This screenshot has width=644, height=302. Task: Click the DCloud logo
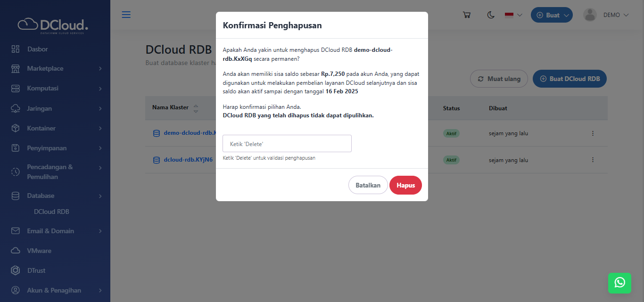click(x=53, y=24)
